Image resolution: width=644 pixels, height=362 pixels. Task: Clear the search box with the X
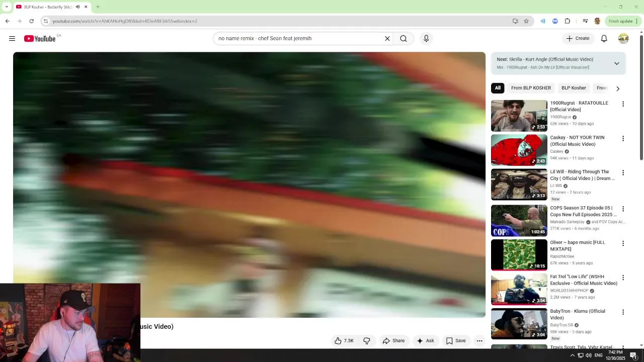click(x=387, y=39)
